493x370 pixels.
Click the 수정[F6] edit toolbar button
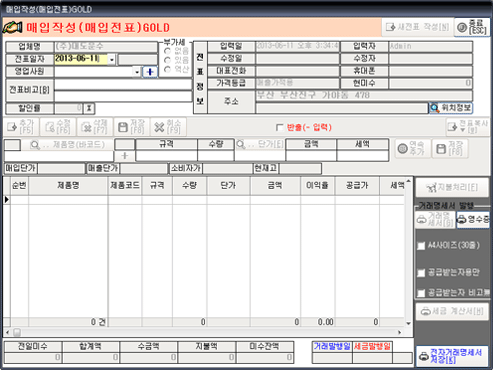point(58,127)
